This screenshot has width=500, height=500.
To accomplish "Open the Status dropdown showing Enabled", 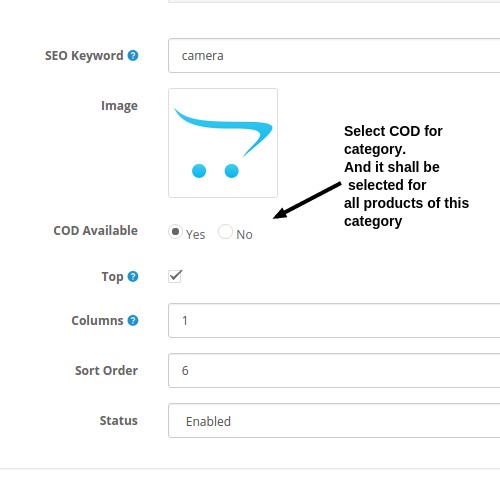I will pyautogui.click(x=334, y=421).
